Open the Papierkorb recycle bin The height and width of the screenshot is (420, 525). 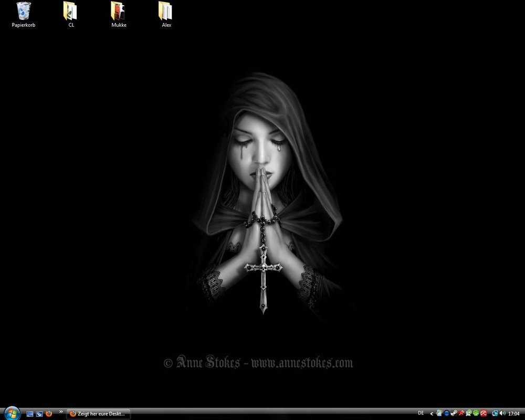pos(23,11)
